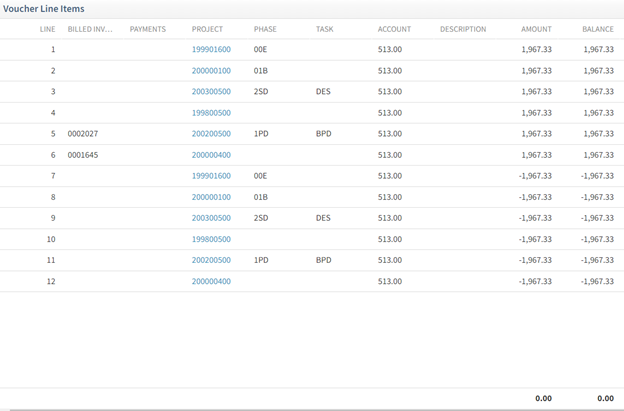Select amount 1,967.33 in line 4
The height and width of the screenshot is (411, 624).
pos(536,113)
